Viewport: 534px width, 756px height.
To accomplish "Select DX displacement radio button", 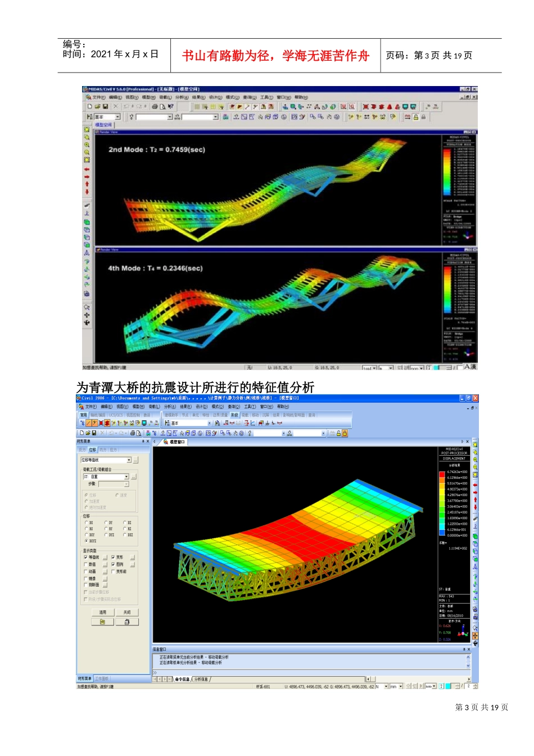I will pos(87,523).
